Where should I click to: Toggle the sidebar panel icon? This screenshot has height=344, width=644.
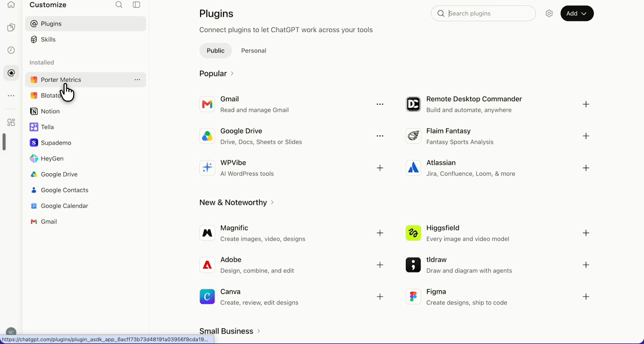pyautogui.click(x=136, y=5)
